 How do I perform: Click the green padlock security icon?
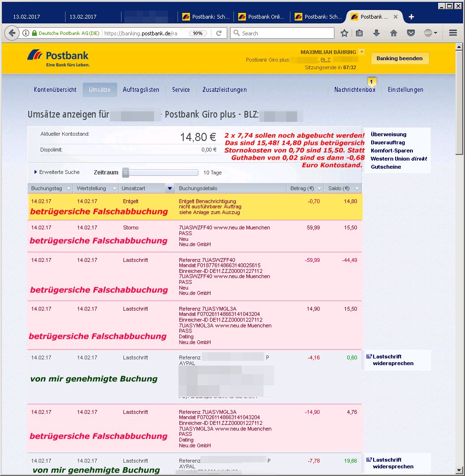tap(34, 33)
